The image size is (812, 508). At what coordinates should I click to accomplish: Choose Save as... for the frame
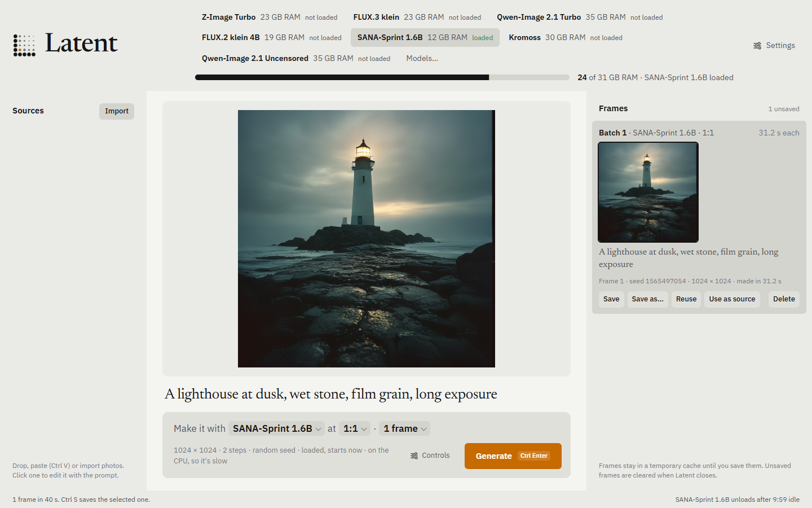[647, 299]
